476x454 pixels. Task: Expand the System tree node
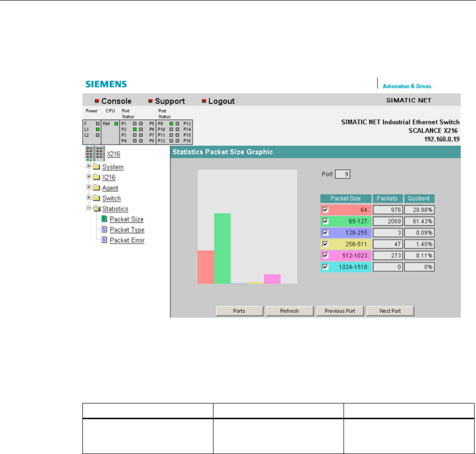click(x=89, y=166)
